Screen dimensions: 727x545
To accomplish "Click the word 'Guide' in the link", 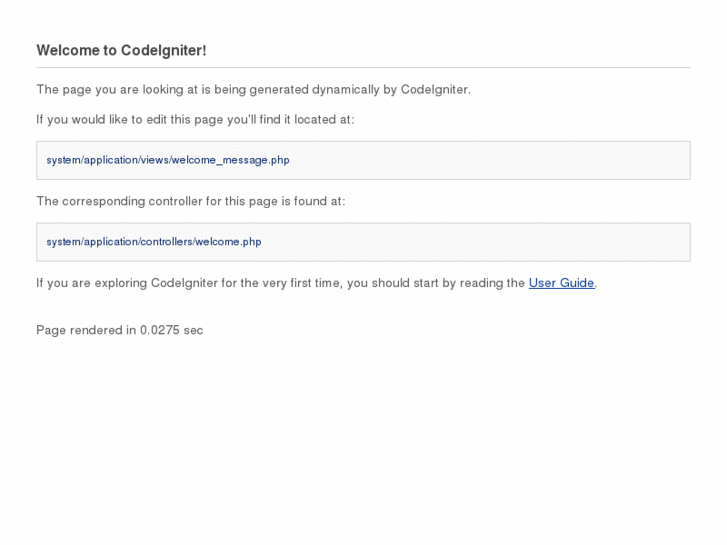I will click(577, 283).
